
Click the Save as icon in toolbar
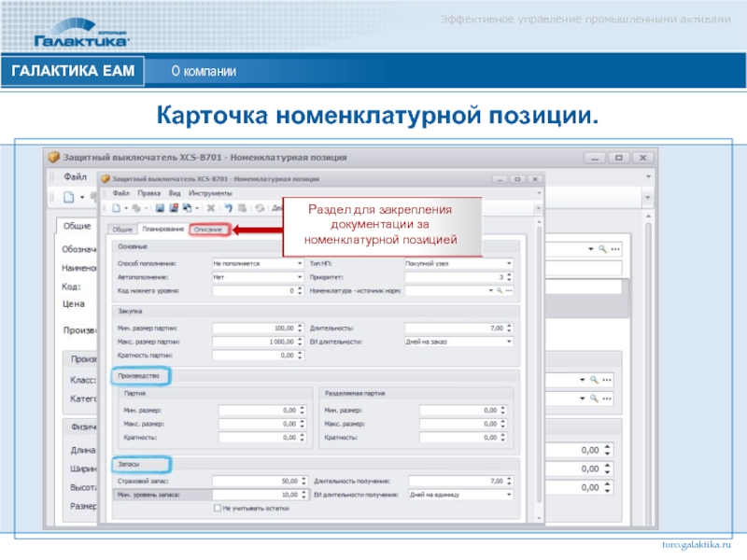[x=187, y=208]
